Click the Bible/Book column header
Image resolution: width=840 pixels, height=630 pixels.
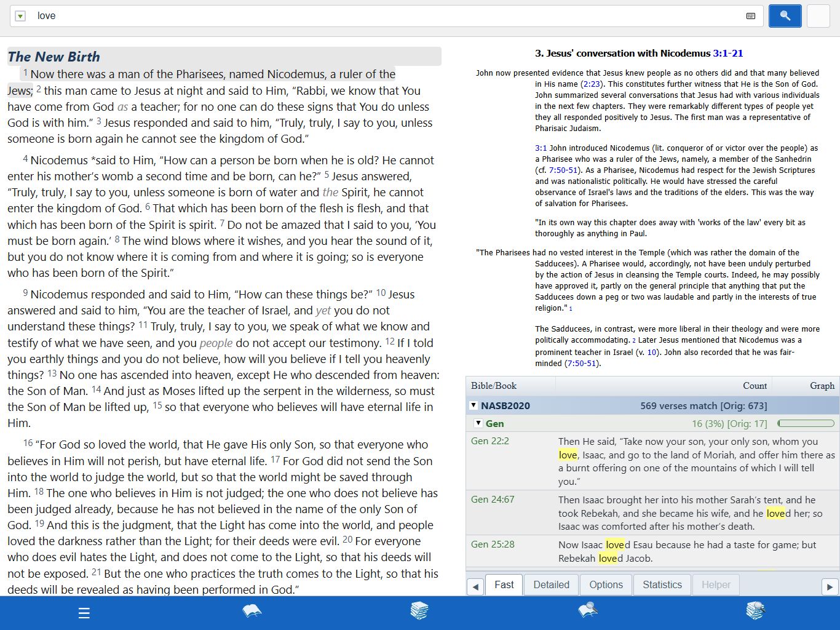(511, 386)
